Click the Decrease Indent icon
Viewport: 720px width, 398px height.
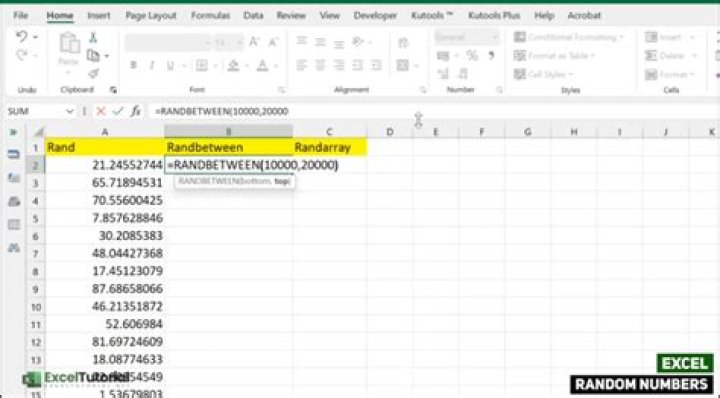(358, 65)
